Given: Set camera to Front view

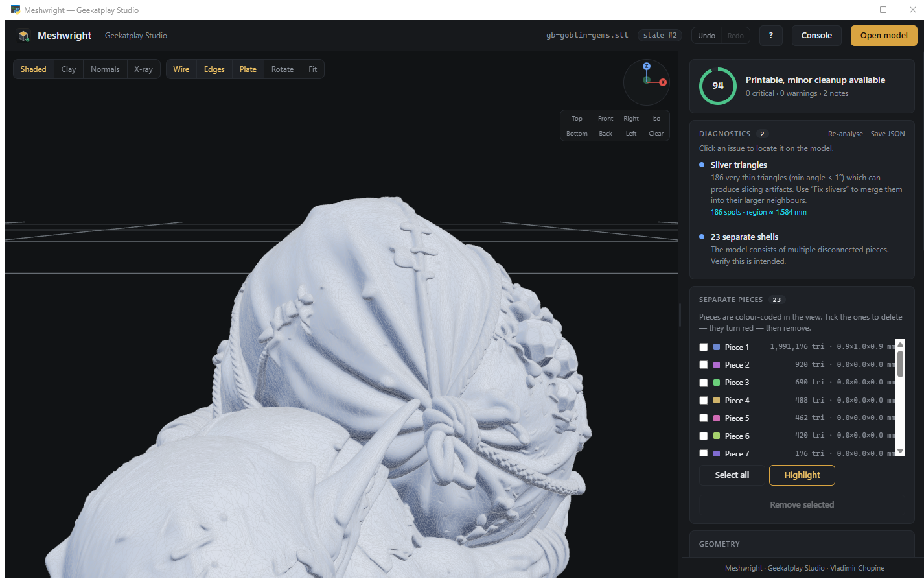Looking at the screenshot, I should 605,119.
